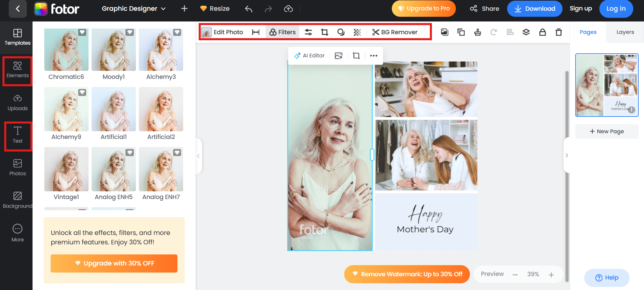Click the Preview button
The width and height of the screenshot is (644, 290).
pyautogui.click(x=492, y=274)
